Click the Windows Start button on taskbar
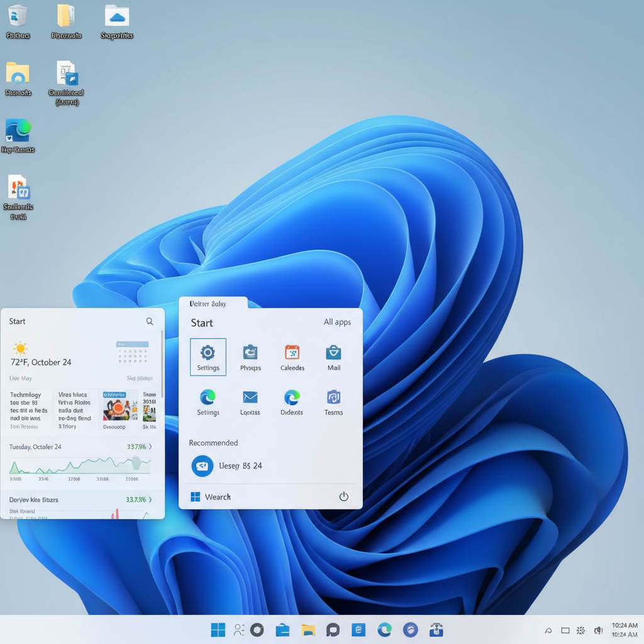This screenshot has width=644, height=644. point(218,630)
